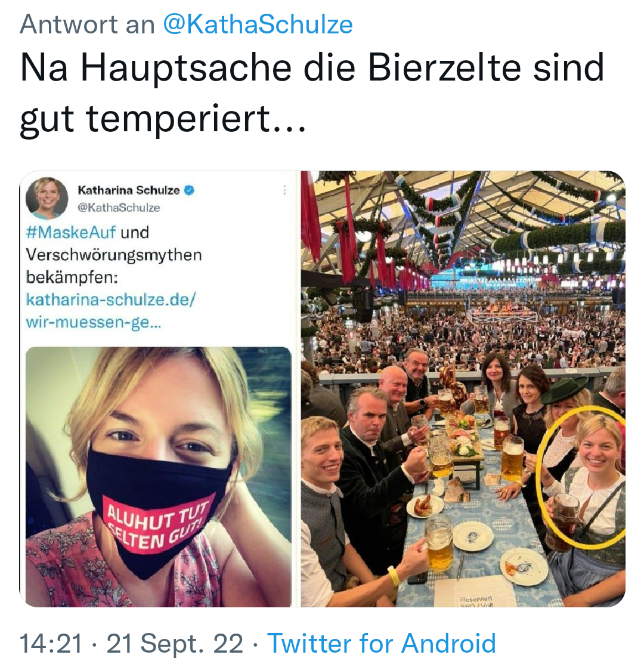Click the 21 Sept. 22 date
This screenshot has height=664, width=644.
175,644
